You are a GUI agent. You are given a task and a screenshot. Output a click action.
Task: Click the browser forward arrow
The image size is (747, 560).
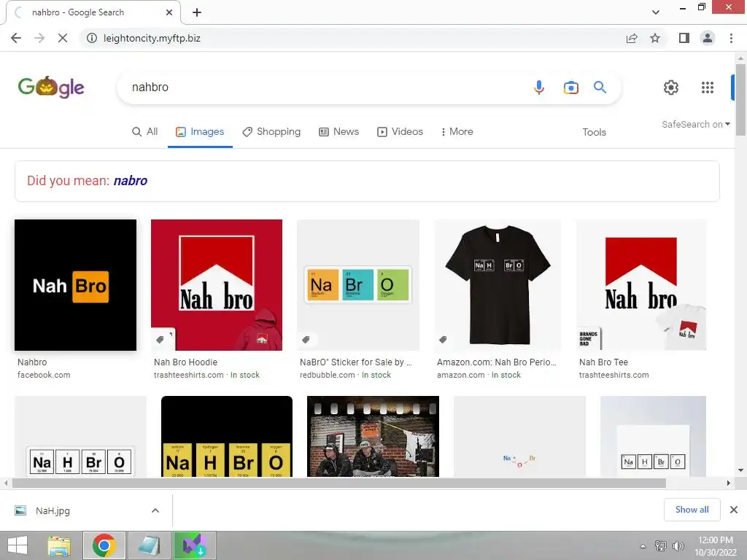point(39,38)
